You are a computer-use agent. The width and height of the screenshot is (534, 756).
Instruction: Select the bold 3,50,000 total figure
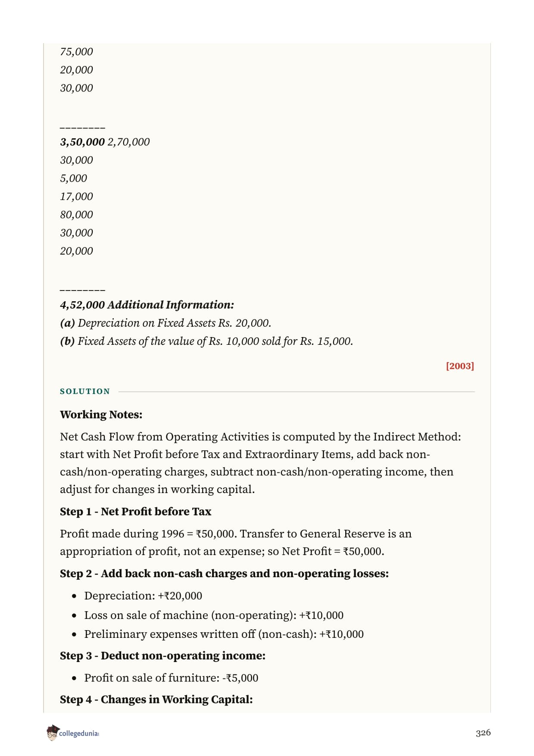[82, 142]
